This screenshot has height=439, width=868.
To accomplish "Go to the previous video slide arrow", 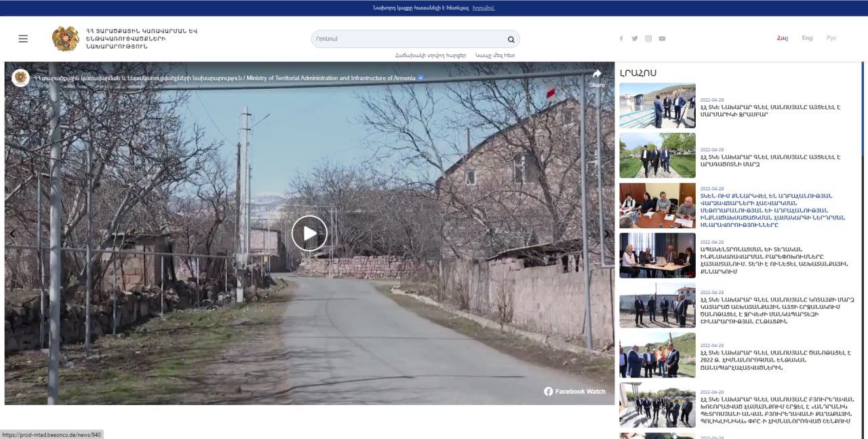I will pos(12,234).
